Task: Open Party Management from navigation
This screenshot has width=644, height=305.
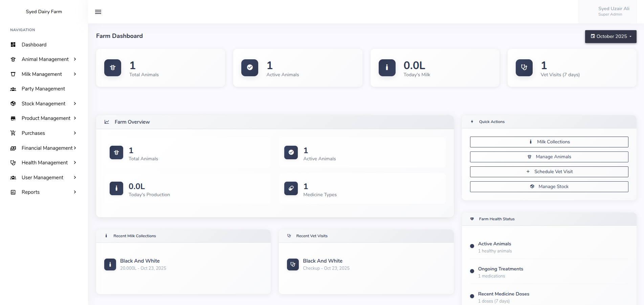Action: click(x=43, y=89)
